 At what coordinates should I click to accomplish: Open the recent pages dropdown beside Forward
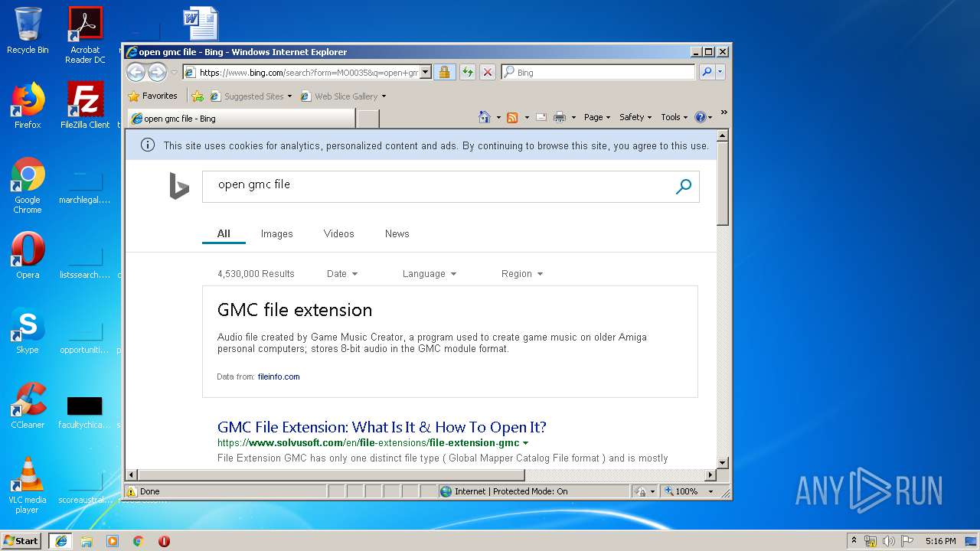click(174, 73)
